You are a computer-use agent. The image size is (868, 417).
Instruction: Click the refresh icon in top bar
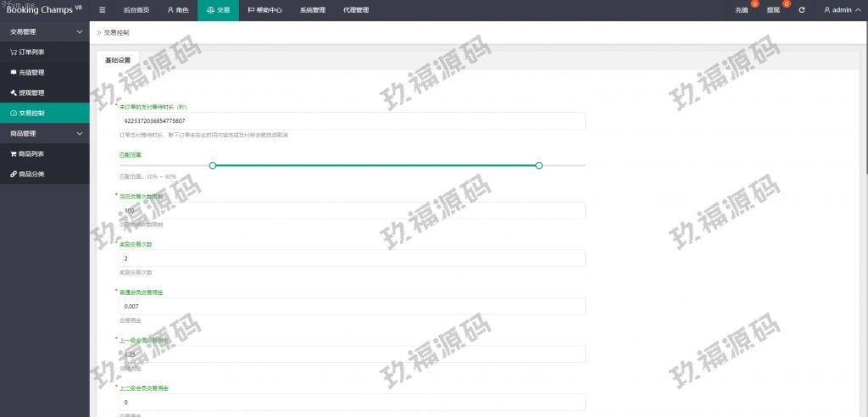(x=802, y=10)
